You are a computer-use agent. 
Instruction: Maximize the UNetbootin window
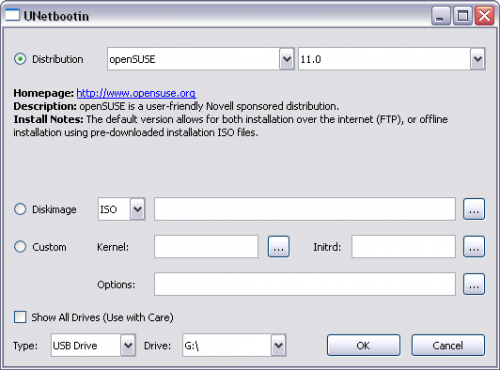[x=463, y=15]
